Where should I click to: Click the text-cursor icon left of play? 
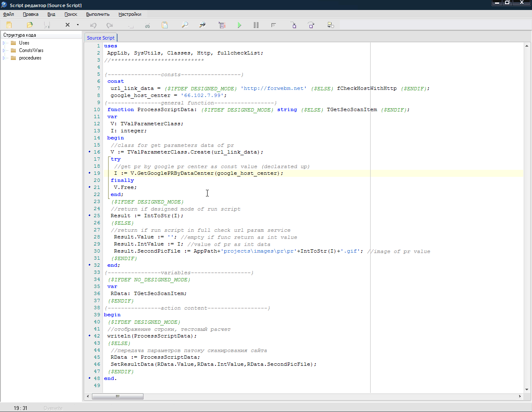click(222, 25)
